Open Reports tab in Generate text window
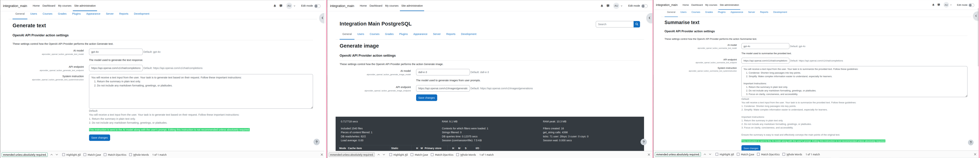 coord(124,14)
